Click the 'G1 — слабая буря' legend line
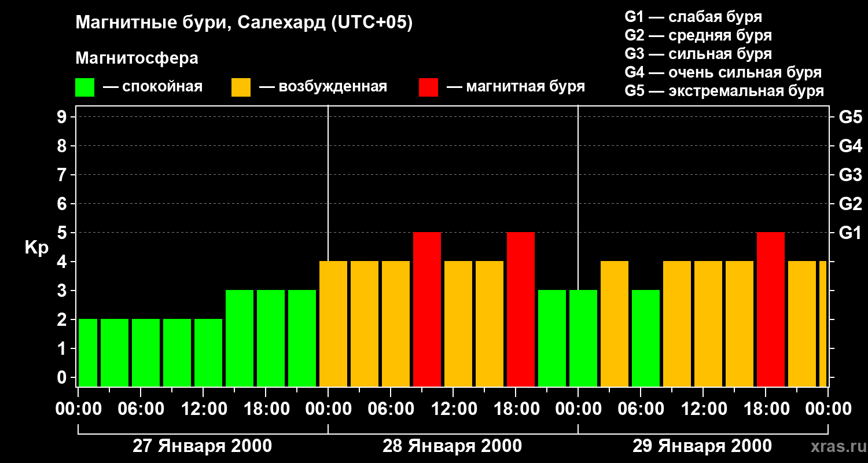This screenshot has width=868, height=463. coord(693,17)
